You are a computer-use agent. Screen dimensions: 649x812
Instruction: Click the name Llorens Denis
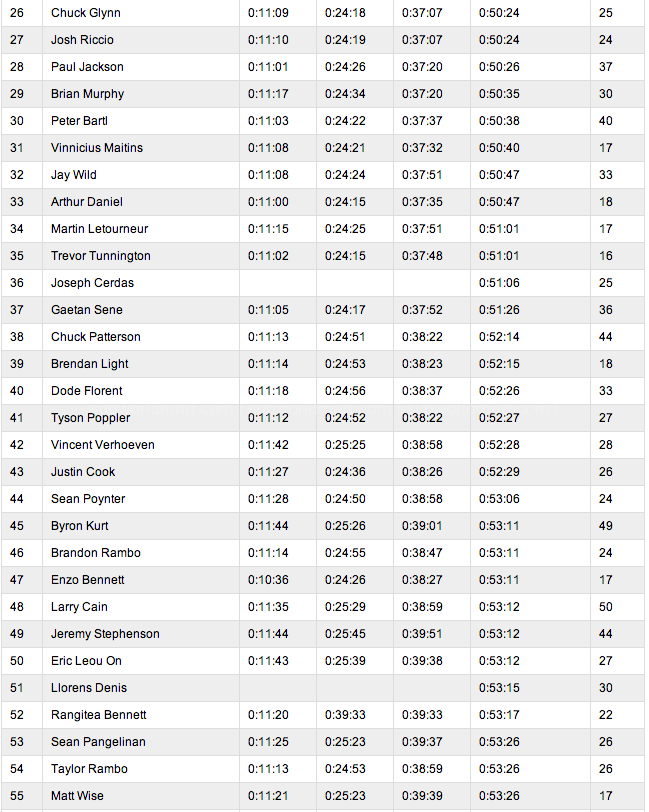(x=89, y=688)
